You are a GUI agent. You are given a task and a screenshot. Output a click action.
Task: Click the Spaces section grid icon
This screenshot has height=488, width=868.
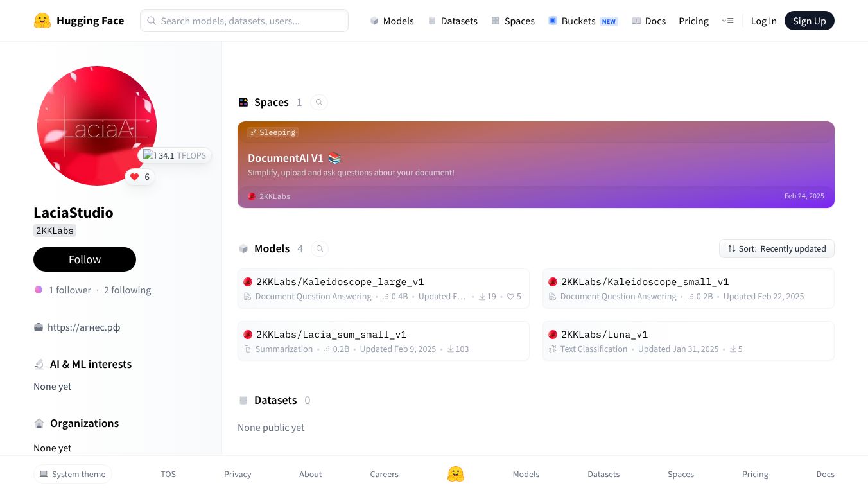pyautogui.click(x=243, y=102)
